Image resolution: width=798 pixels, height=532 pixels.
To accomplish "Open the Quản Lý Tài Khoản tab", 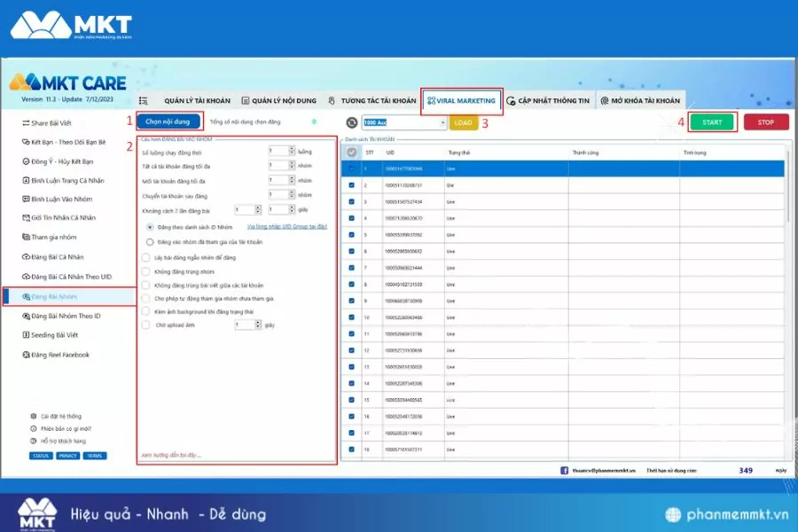I will click(197, 101).
